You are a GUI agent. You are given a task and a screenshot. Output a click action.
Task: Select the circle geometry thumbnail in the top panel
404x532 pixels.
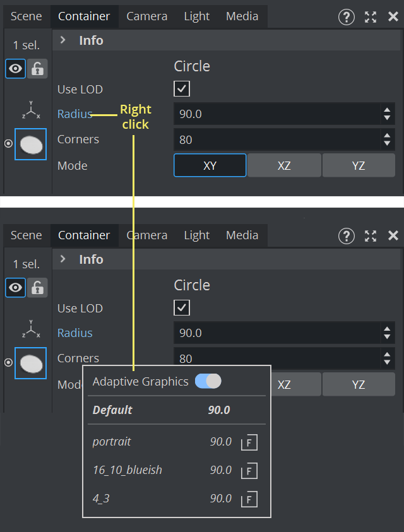[30, 145]
